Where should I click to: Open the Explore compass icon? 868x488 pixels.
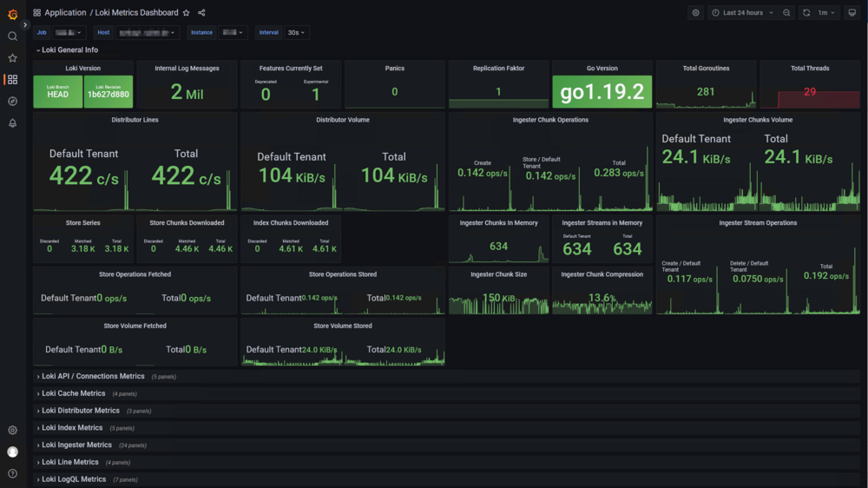pos(12,102)
